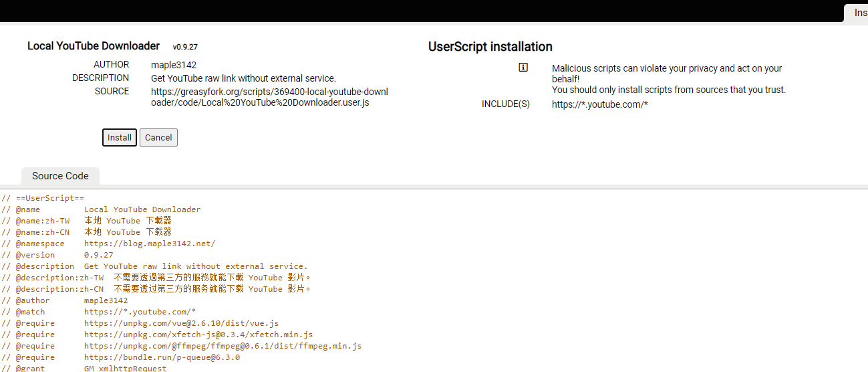Click the @require ffmpeg.min.js code line

tap(182, 346)
